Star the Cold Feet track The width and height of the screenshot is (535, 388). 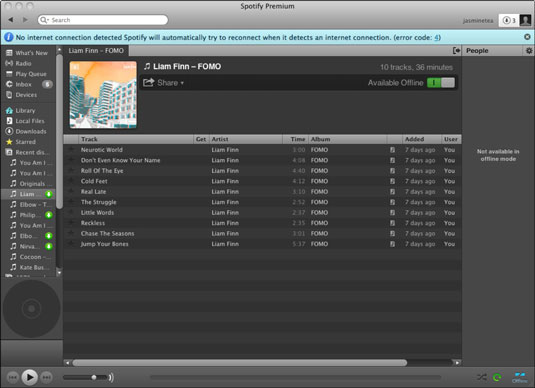(71, 181)
